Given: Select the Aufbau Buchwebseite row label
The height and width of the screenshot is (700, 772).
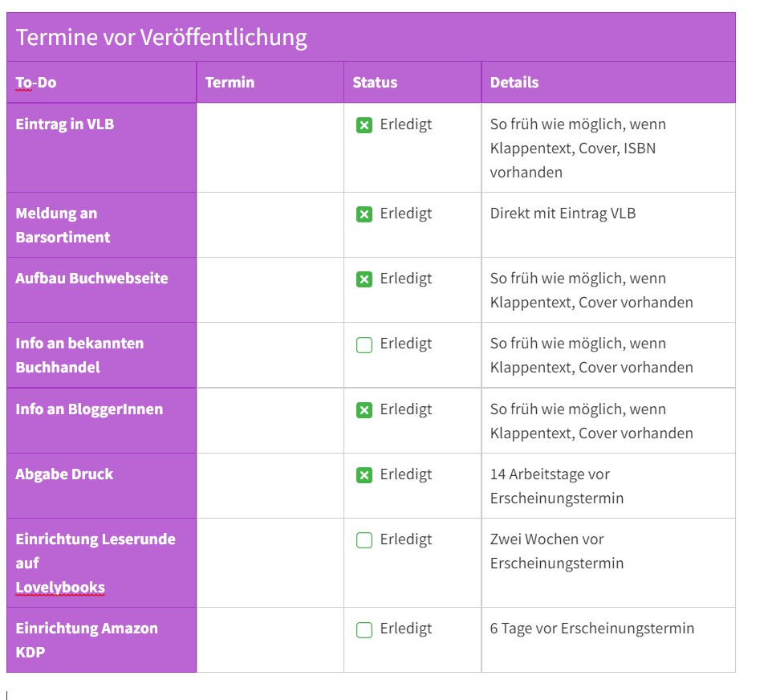Looking at the screenshot, I should [91, 279].
